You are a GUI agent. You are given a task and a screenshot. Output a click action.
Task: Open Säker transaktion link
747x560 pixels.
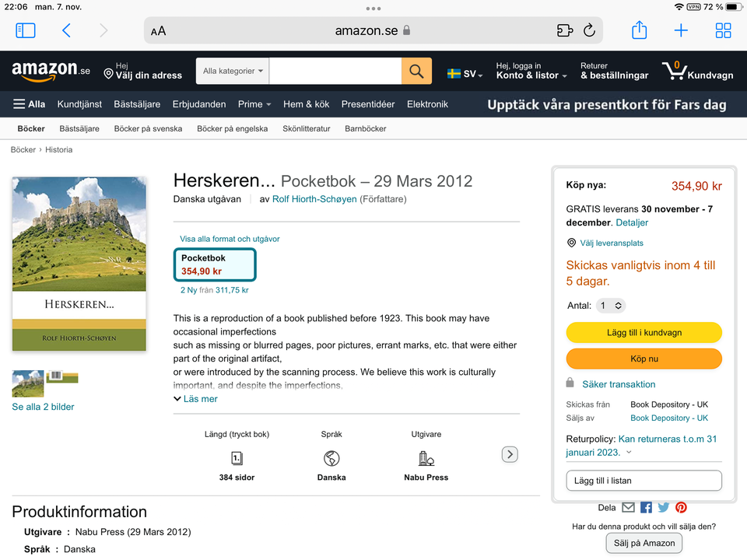point(619,383)
